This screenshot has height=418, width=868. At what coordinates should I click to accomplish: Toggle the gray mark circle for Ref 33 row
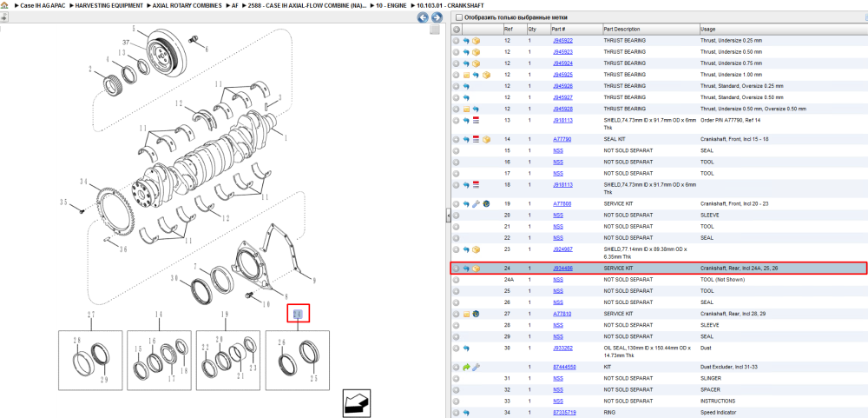coord(457,401)
